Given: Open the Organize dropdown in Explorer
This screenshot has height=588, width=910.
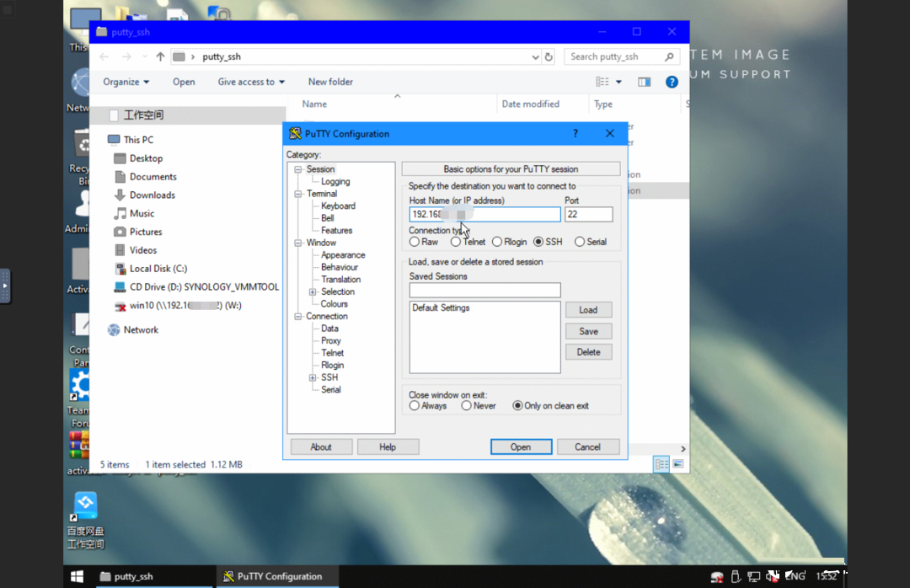Looking at the screenshot, I should coord(126,82).
